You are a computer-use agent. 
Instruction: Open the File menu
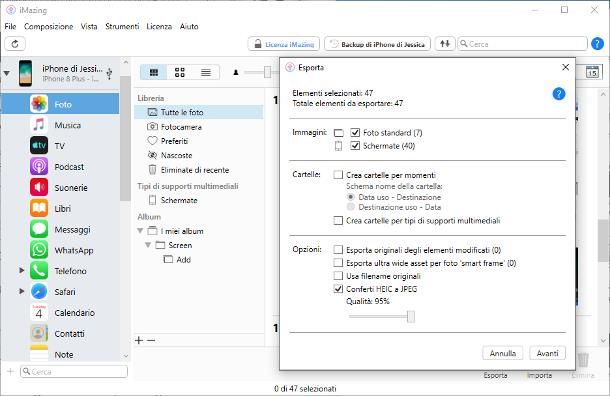[x=11, y=26]
